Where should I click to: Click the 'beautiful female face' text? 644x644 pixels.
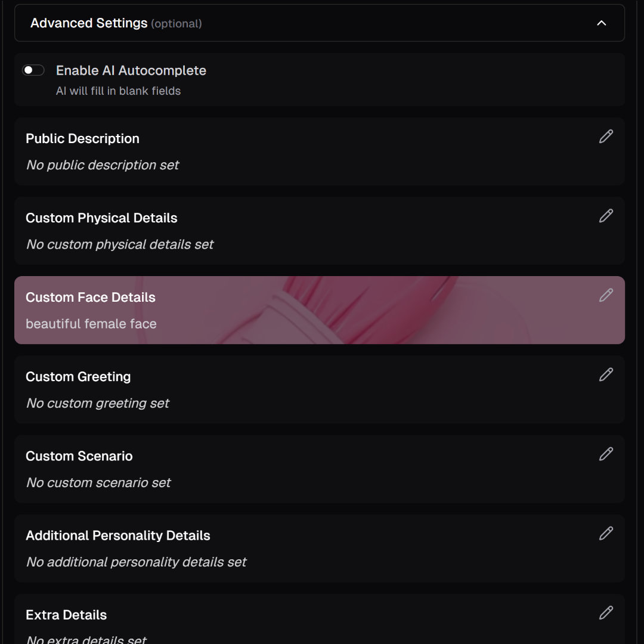(x=91, y=324)
